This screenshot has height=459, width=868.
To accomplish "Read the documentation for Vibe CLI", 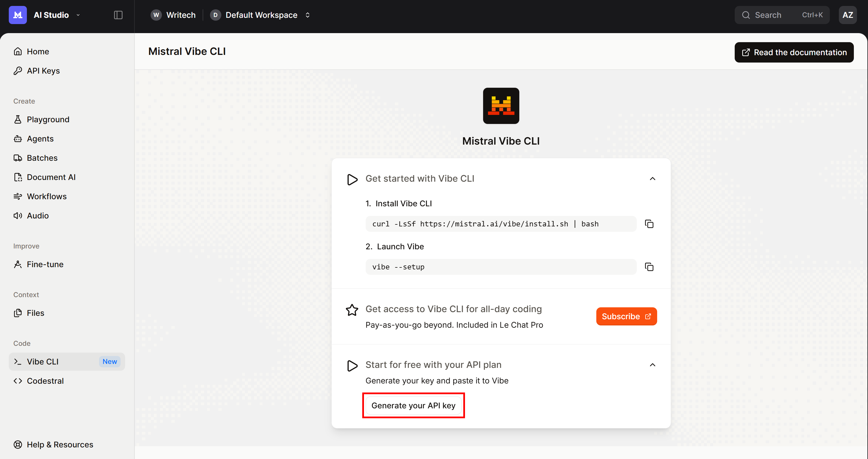I will click(x=794, y=52).
